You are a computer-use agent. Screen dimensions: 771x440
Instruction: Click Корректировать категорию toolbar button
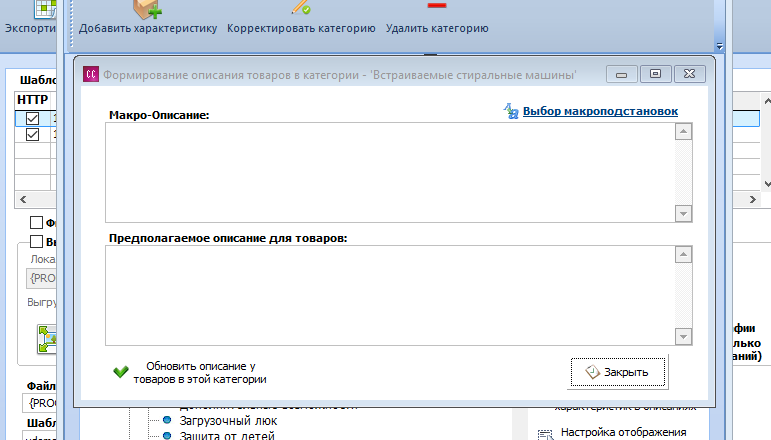point(301,18)
